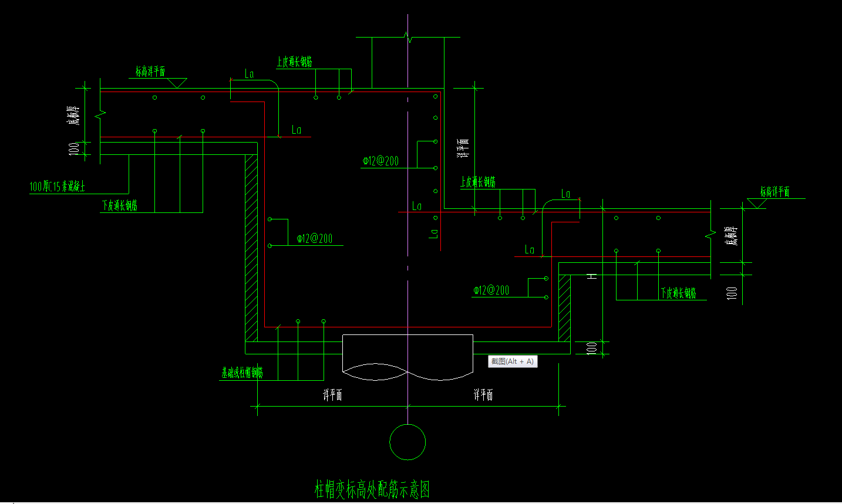Select the 100厚C15素混凝土 label
Screen dimensions: 842x504
(58, 187)
